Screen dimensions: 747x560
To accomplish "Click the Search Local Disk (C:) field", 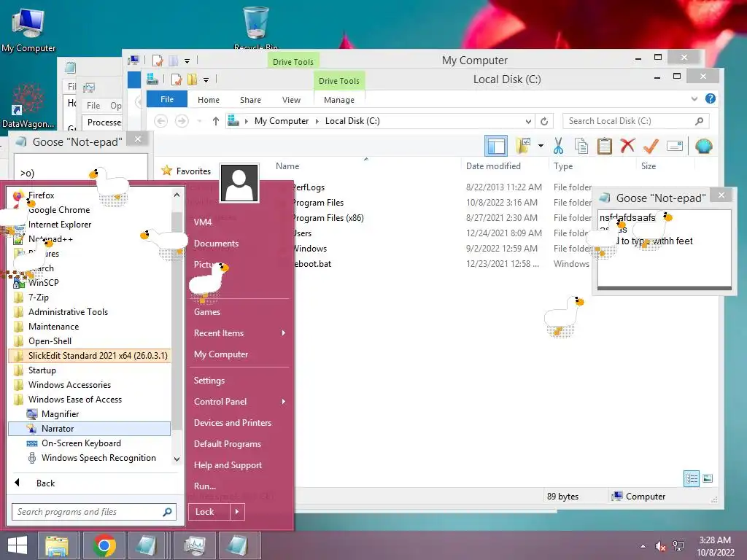I will (635, 121).
